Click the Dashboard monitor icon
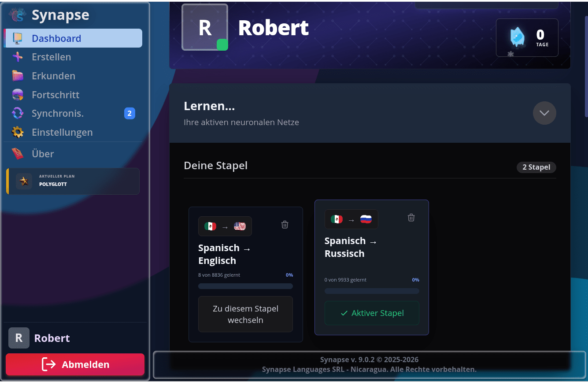 (x=18, y=38)
